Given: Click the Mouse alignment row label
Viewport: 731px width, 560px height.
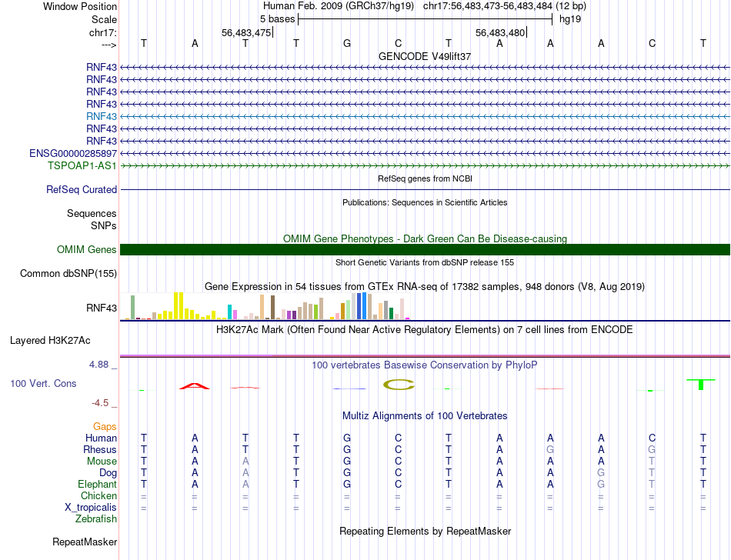Looking at the screenshot, I should pyautogui.click(x=102, y=462).
